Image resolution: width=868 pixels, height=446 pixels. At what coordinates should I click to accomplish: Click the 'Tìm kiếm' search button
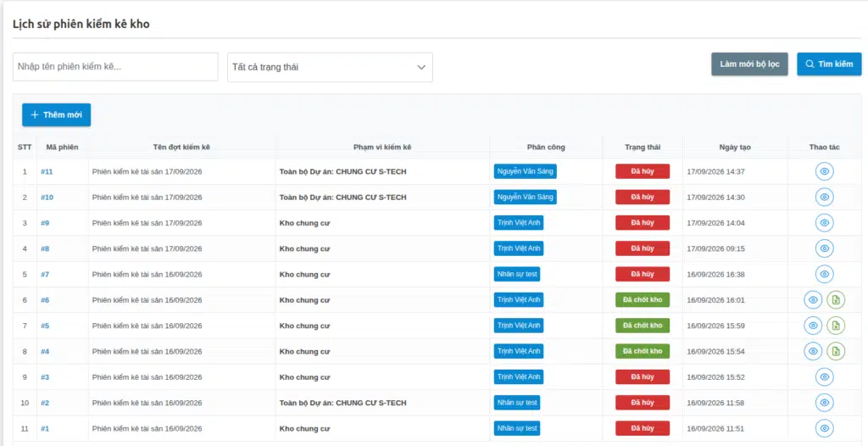pos(829,64)
